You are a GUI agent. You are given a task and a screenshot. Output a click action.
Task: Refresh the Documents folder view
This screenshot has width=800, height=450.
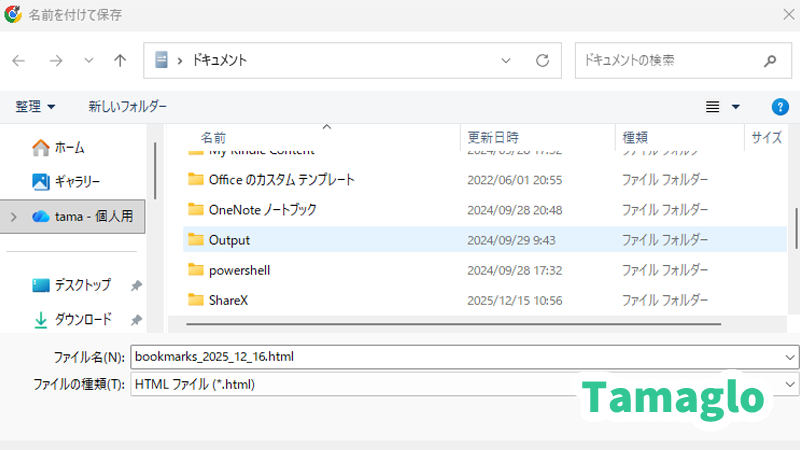click(x=543, y=60)
